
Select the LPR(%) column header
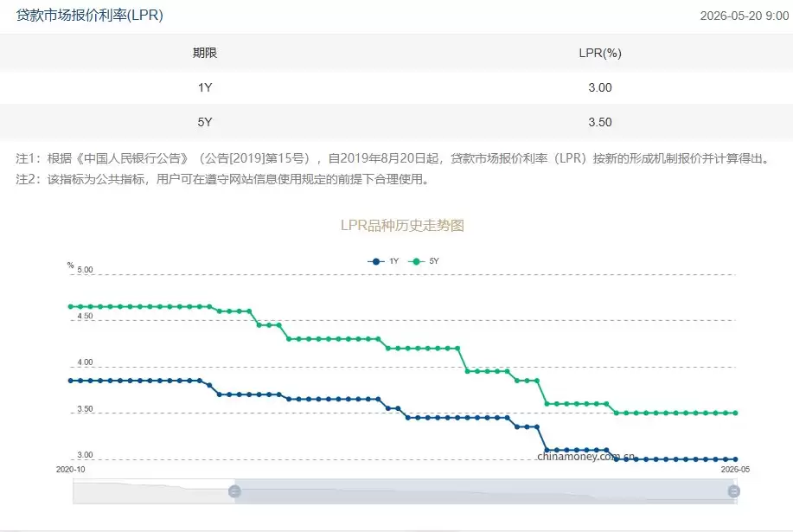click(600, 53)
